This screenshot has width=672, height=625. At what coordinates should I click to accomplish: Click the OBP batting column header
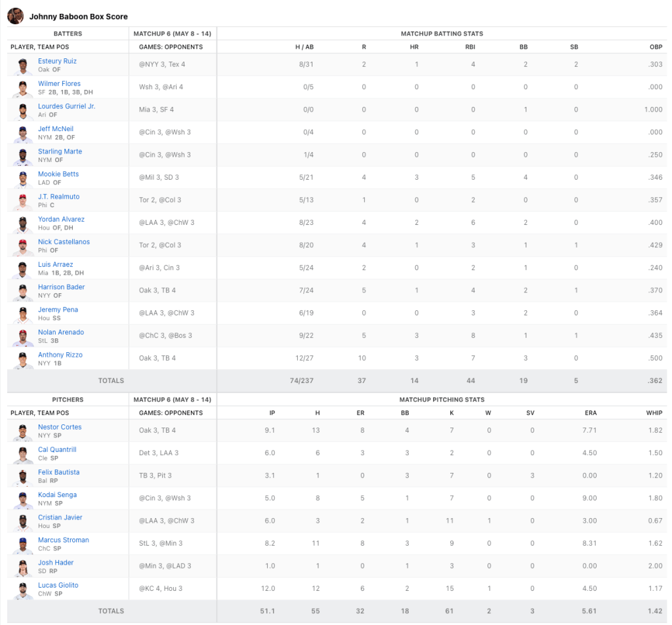point(656,47)
